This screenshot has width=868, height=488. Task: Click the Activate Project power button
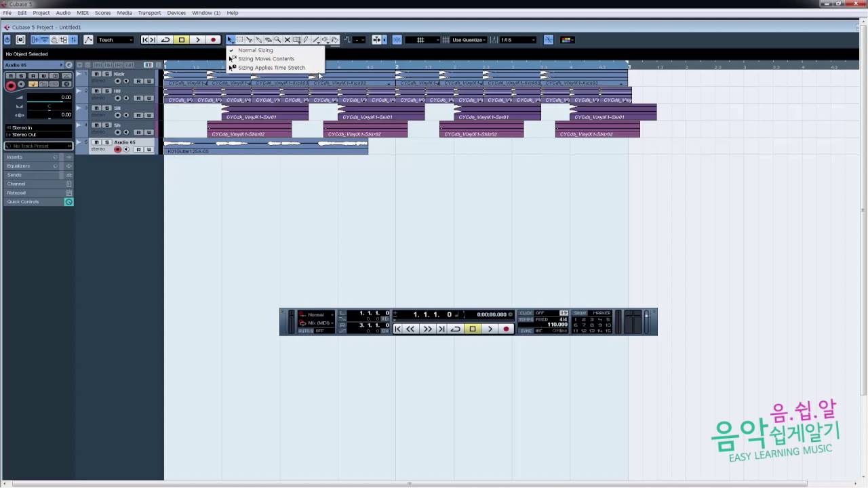pos(7,40)
